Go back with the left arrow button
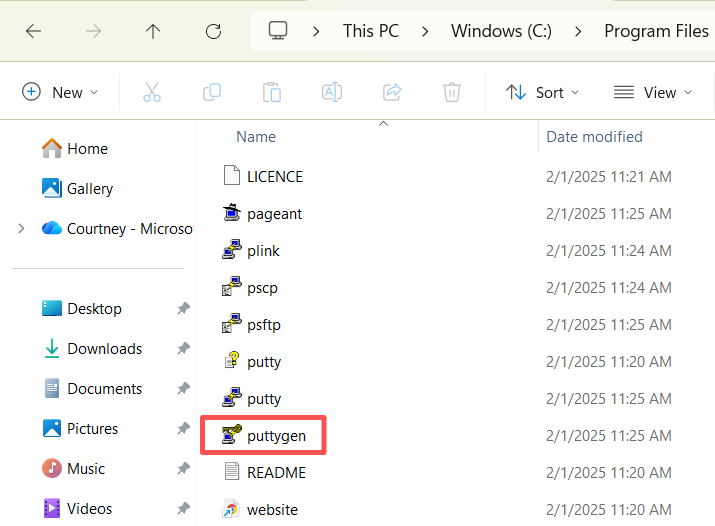The width and height of the screenshot is (715, 526). click(33, 31)
